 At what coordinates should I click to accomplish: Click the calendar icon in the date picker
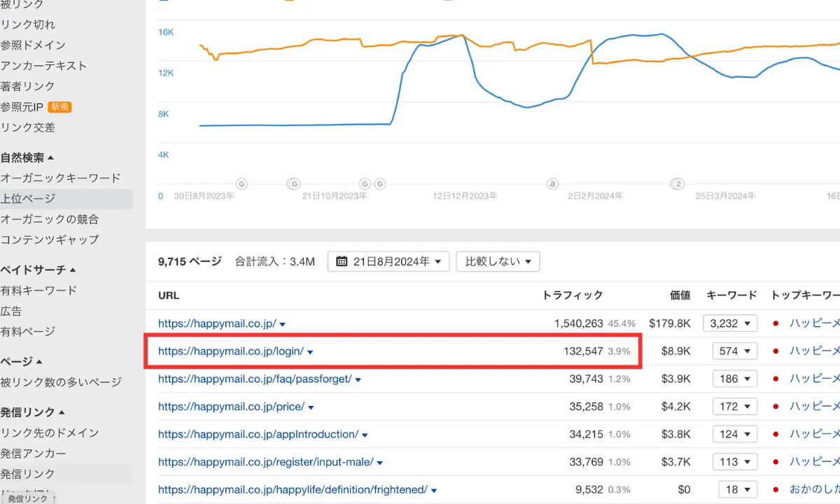(x=342, y=261)
